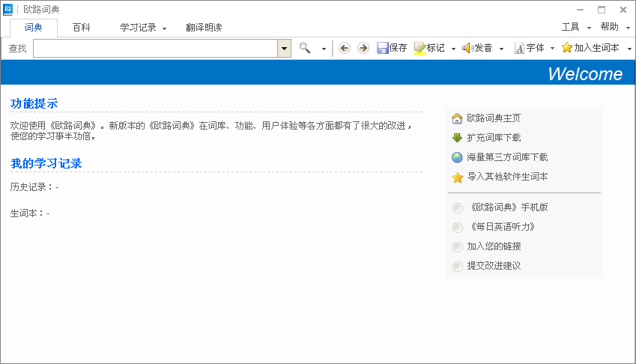Open the 《每日英语听力》 link

[x=502, y=227]
